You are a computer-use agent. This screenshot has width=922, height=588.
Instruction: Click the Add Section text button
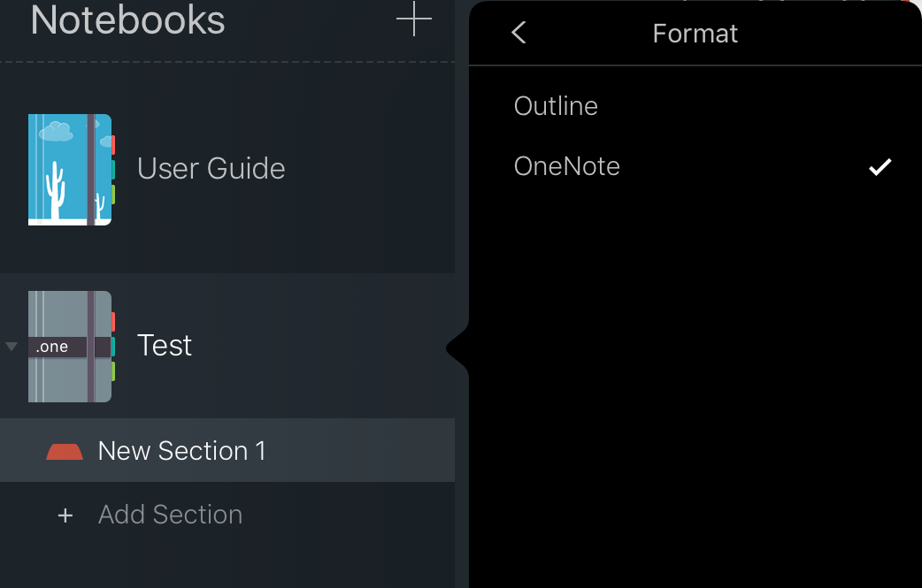(171, 515)
